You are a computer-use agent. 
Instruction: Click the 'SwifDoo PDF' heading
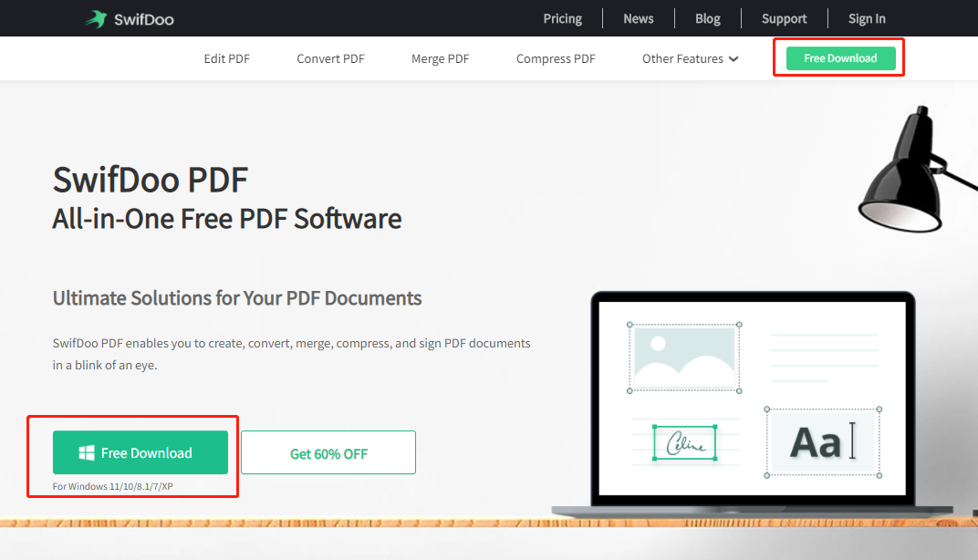pos(151,180)
